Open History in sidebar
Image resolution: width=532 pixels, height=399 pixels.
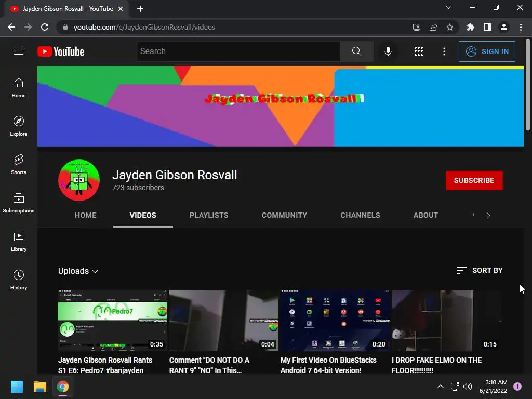pos(19,280)
